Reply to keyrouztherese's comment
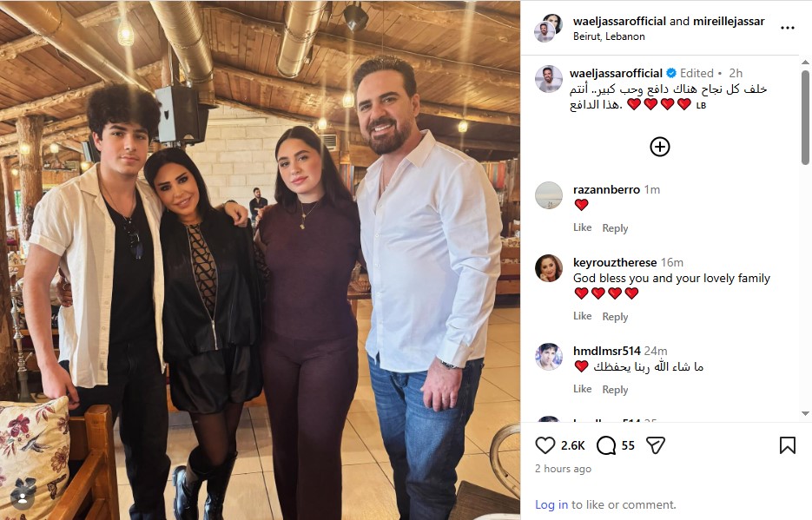This screenshot has height=520, width=812. [x=615, y=317]
